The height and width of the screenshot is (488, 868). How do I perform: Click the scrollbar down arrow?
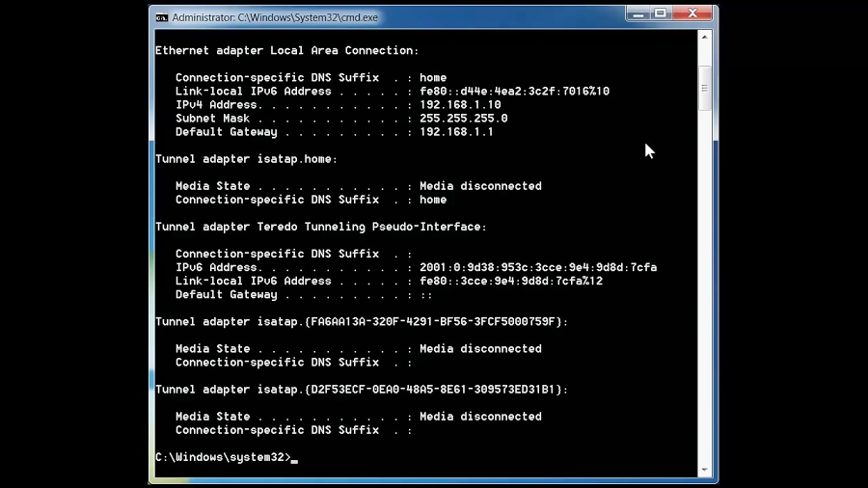coord(704,470)
